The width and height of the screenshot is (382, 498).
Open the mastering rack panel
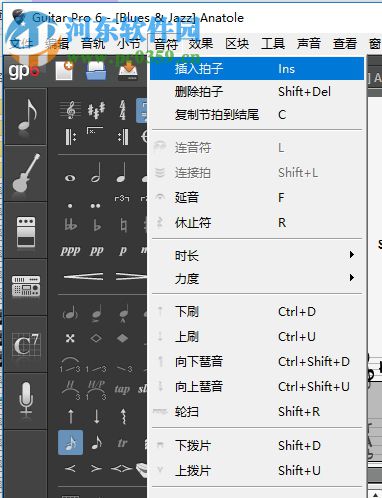click(x=26, y=287)
